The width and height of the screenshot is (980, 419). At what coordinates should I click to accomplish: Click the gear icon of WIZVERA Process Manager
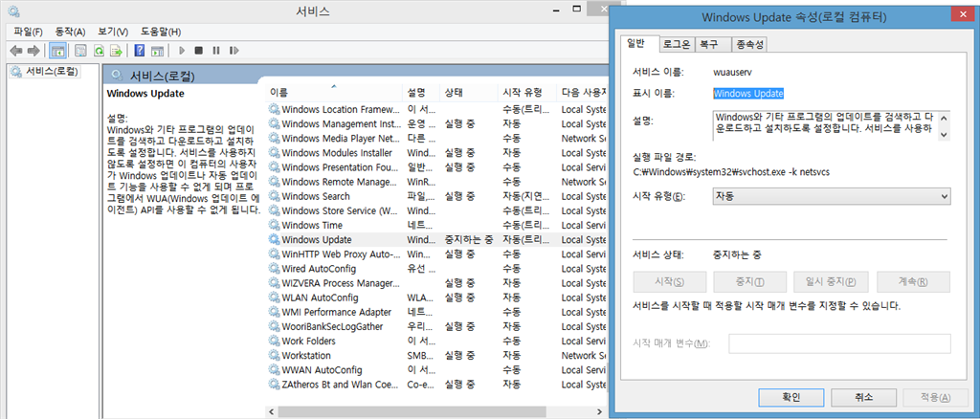point(275,283)
